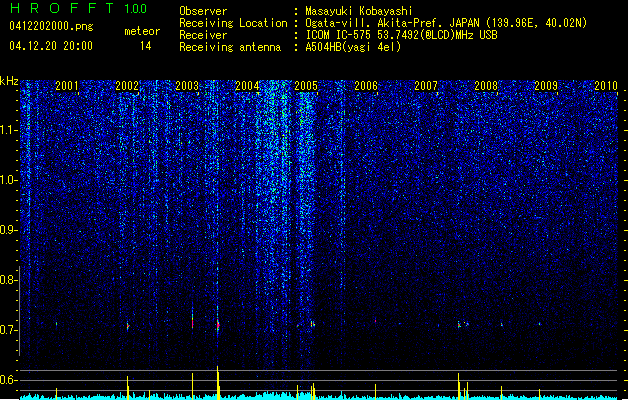This screenshot has height=400, width=629.
Task: Click the 2004 time marker
Action: (247, 85)
